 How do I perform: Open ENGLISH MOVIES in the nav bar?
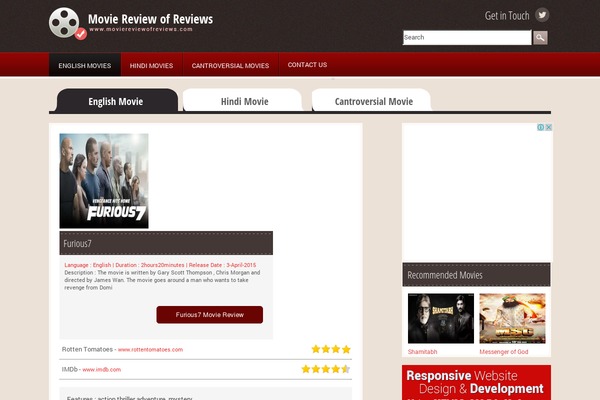[x=85, y=65]
